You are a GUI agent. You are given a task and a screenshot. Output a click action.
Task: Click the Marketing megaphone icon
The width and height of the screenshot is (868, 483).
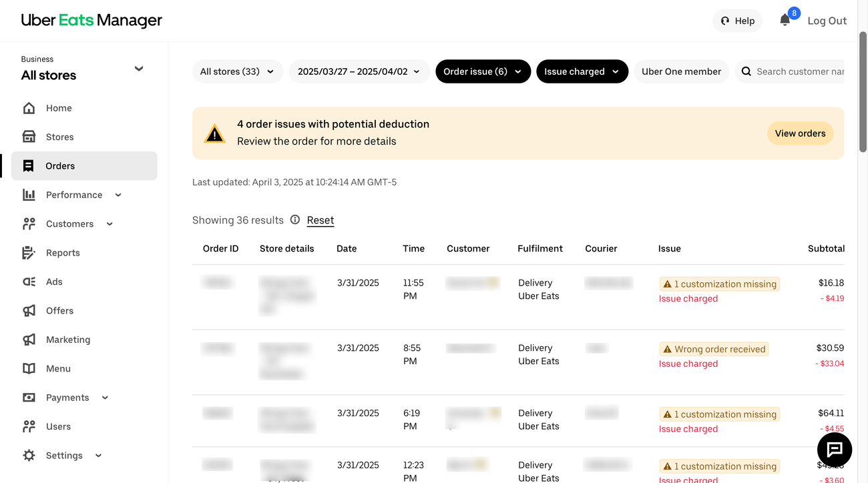click(x=29, y=340)
